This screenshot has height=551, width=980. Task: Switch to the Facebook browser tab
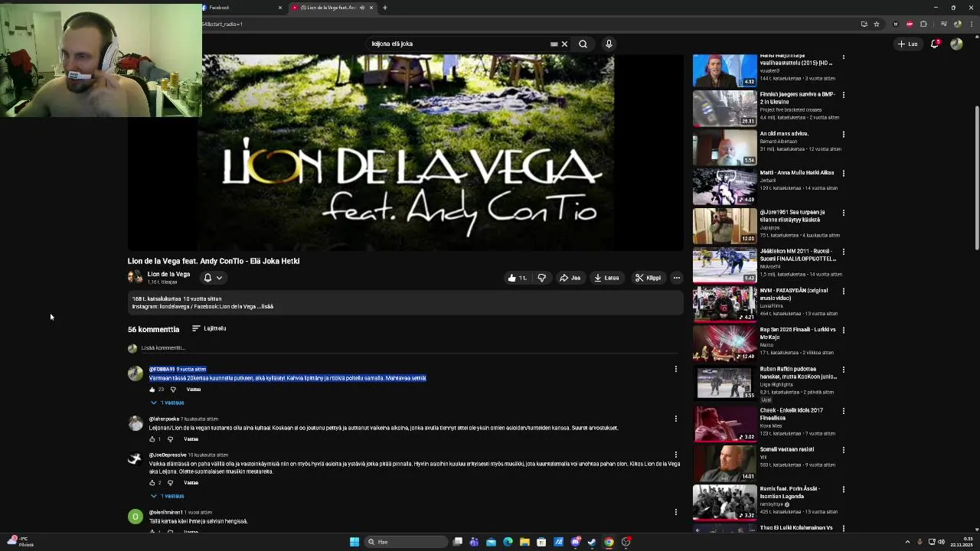(x=241, y=8)
